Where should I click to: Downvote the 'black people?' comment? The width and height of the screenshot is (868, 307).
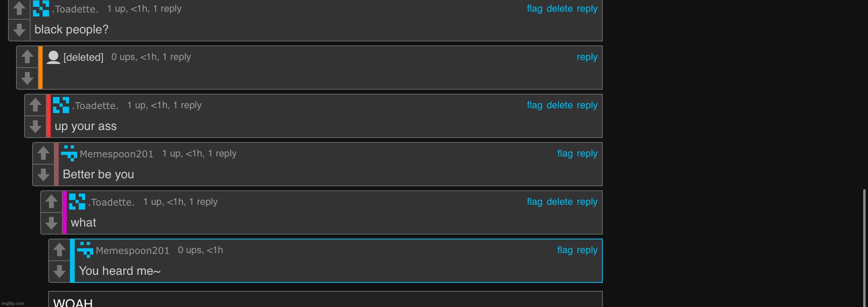click(19, 30)
